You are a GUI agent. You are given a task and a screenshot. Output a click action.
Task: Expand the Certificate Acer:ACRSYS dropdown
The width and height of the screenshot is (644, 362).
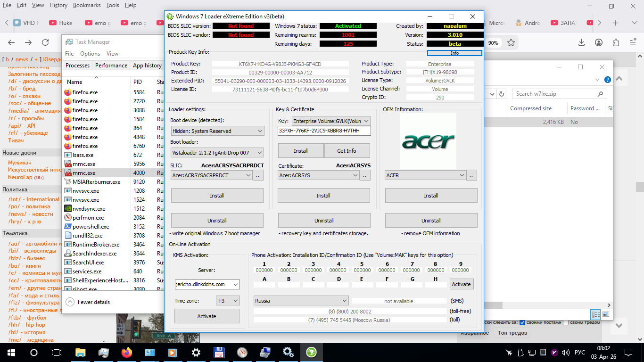(x=319, y=175)
